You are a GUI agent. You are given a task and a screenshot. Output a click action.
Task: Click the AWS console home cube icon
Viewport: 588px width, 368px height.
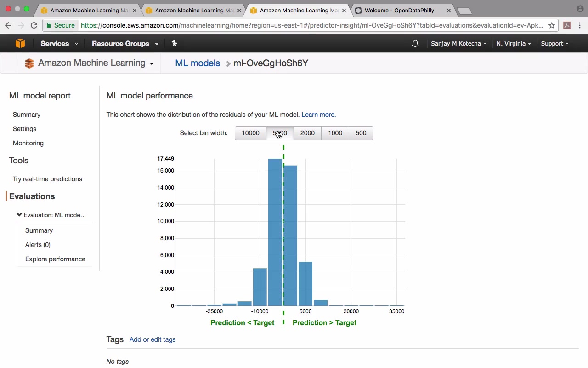point(20,43)
